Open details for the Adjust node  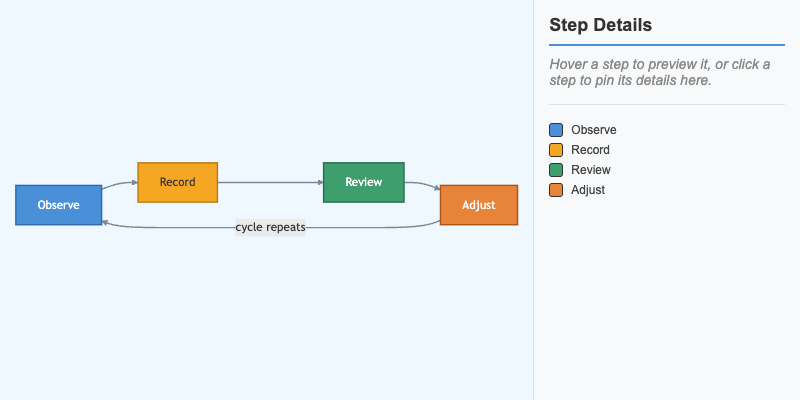tap(479, 205)
